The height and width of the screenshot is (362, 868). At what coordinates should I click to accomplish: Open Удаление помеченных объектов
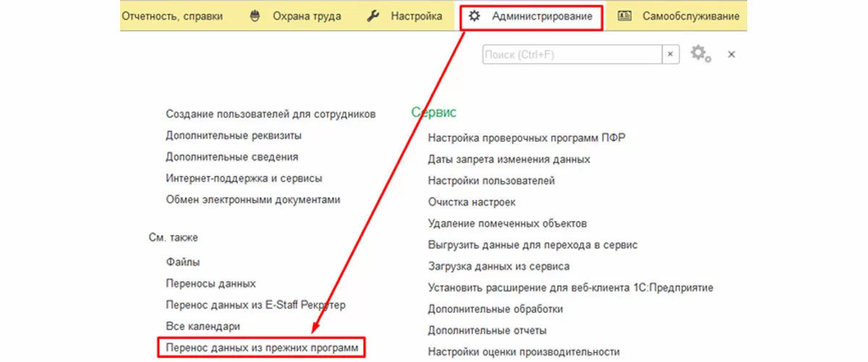507,224
